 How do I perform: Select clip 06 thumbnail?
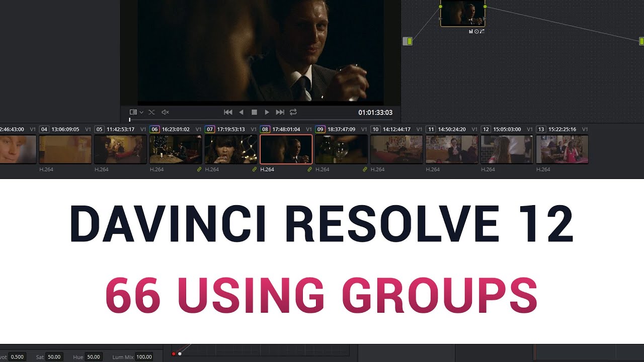click(x=176, y=149)
